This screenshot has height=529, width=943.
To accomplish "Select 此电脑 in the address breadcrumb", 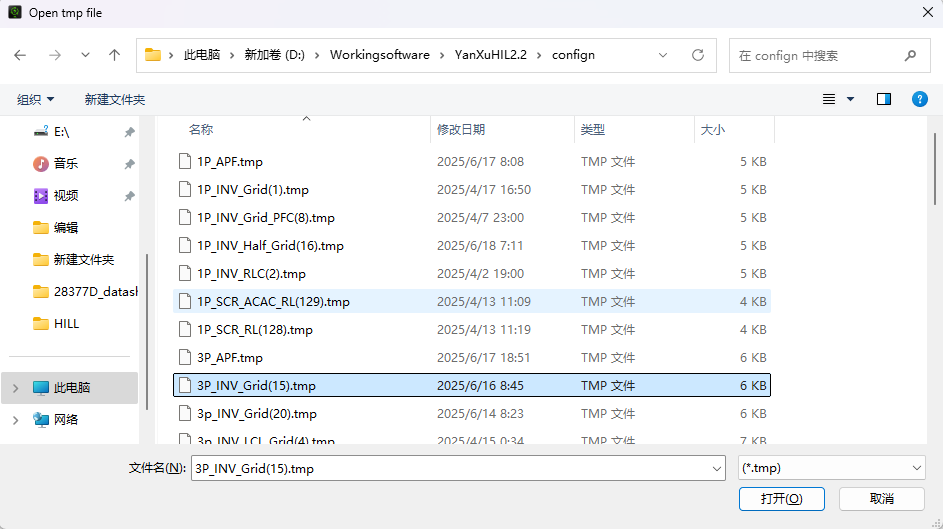I will tap(202, 55).
